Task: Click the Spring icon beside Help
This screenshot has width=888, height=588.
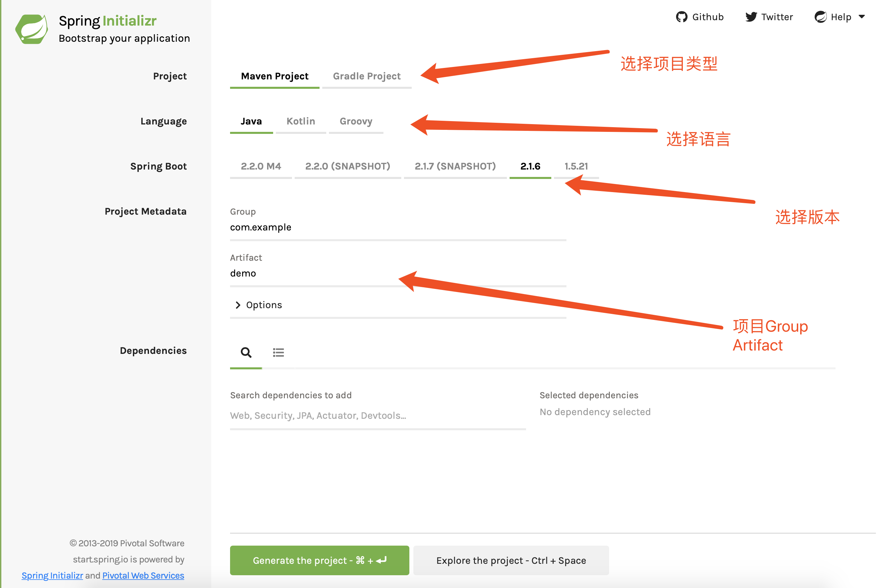Action: pyautogui.click(x=820, y=17)
